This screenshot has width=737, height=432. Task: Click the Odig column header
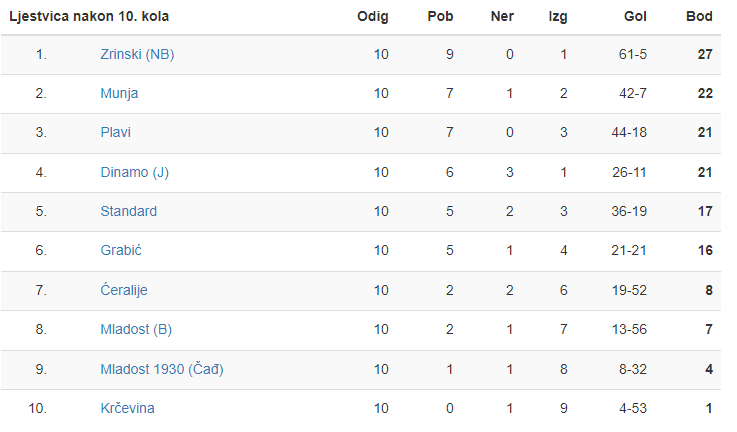click(372, 17)
